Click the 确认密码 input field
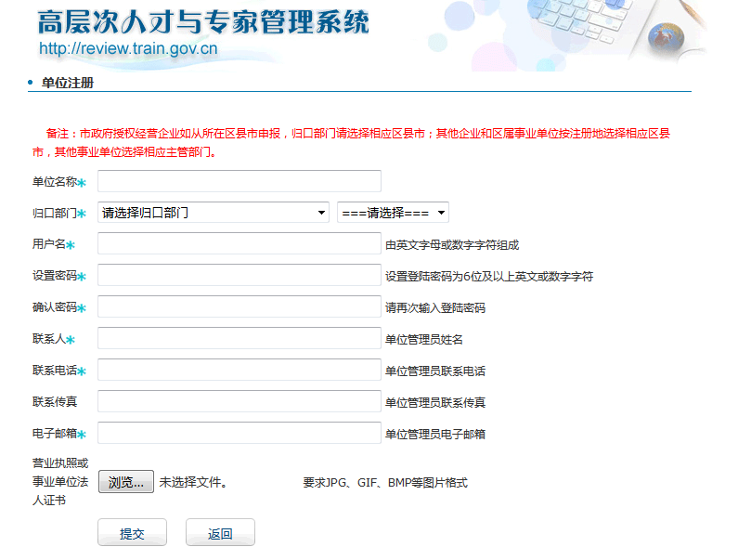 tap(240, 307)
